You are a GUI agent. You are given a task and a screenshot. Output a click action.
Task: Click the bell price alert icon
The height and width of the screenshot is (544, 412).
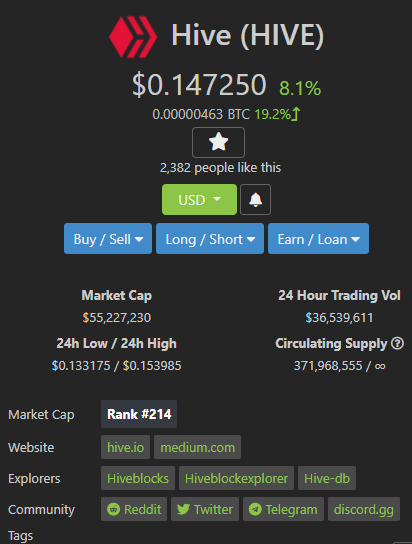pyautogui.click(x=256, y=199)
